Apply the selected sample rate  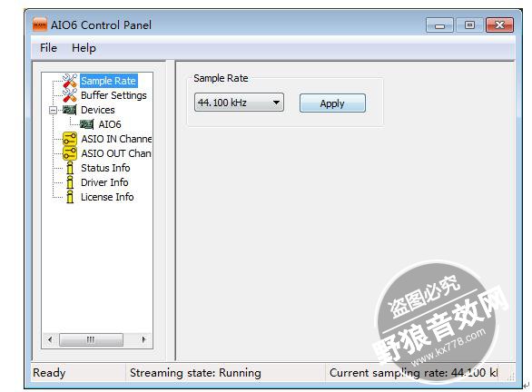click(x=332, y=103)
